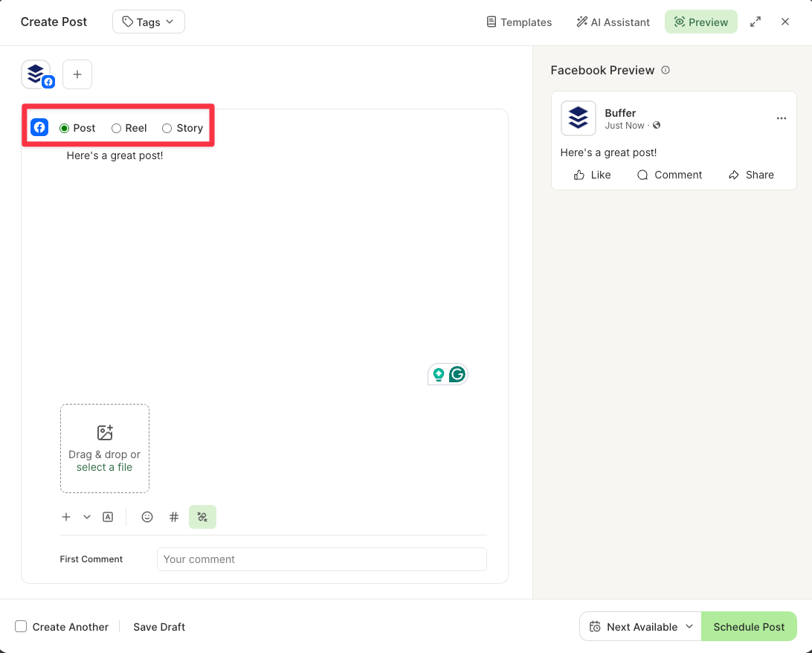Click Buffer logo in Facebook preview
812x653 pixels.
click(x=579, y=118)
